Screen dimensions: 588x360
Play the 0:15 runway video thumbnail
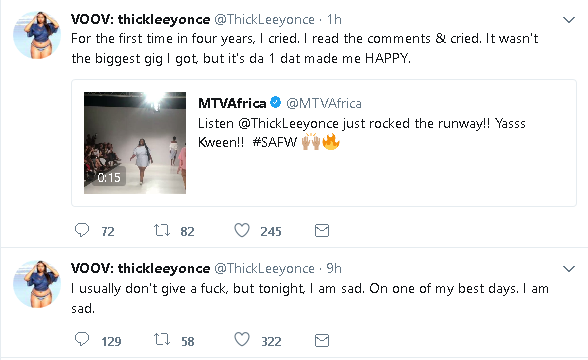click(x=135, y=143)
